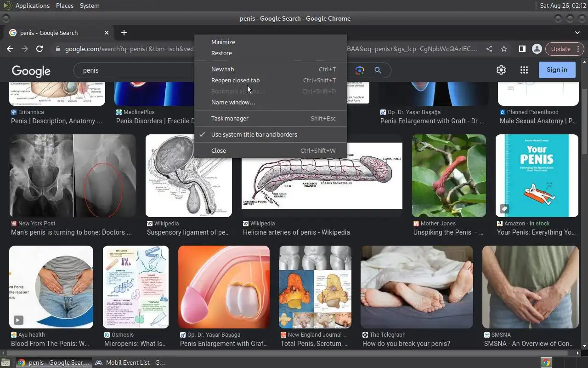Open 'SMSNA - An Overview' result link
The width and height of the screenshot is (588, 368).
pos(529,344)
